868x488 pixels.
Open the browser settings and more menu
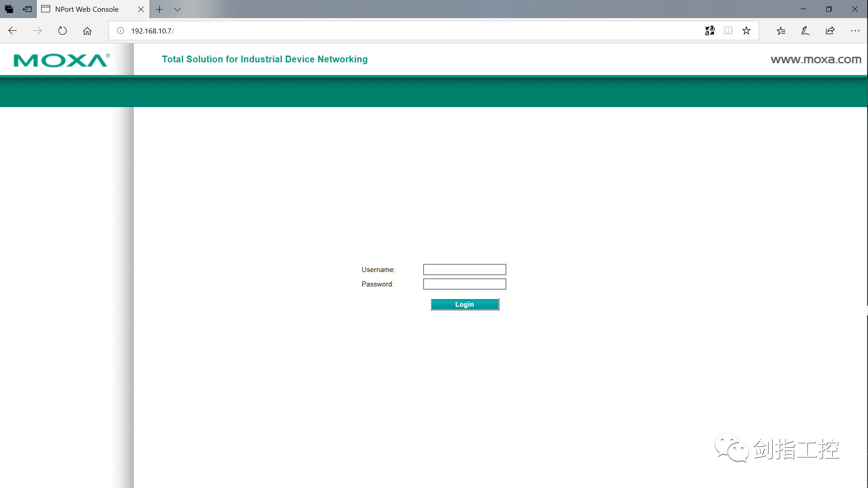(855, 31)
